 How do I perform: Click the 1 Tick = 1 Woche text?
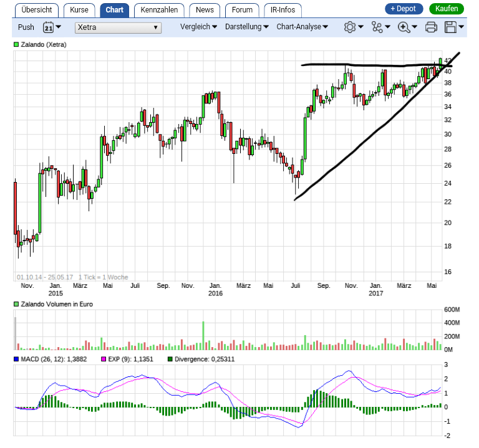pos(104,277)
